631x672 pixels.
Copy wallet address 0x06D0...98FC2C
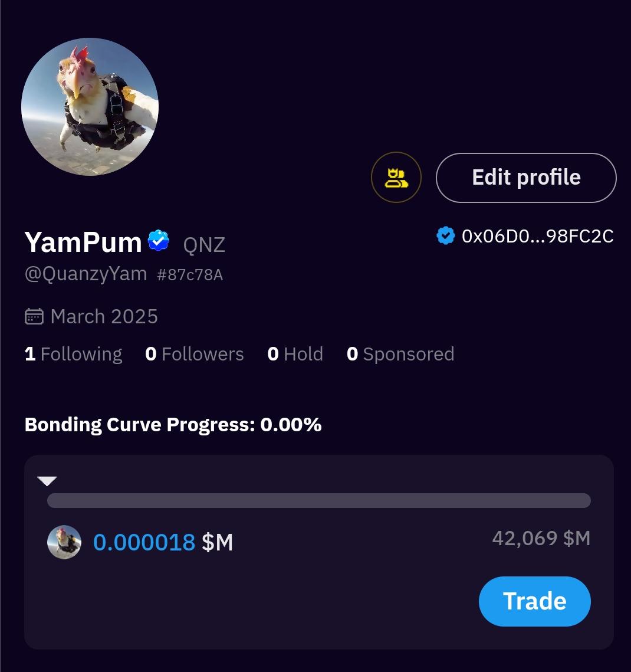[x=537, y=236]
